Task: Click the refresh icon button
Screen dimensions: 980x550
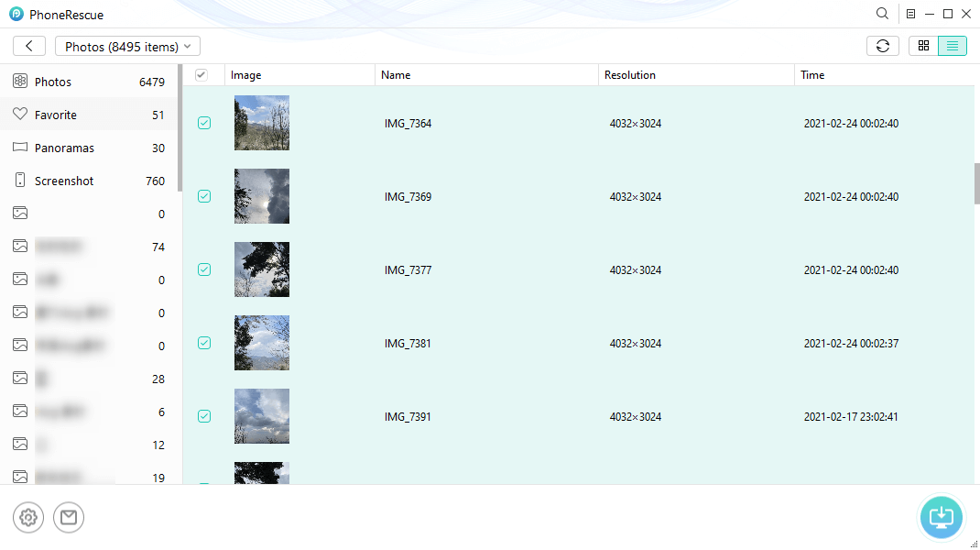Action: tap(882, 46)
